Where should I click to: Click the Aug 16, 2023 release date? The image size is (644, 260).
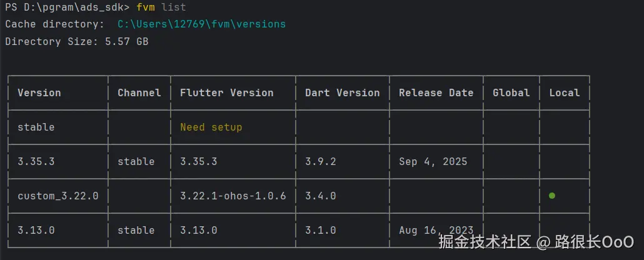pos(436,231)
